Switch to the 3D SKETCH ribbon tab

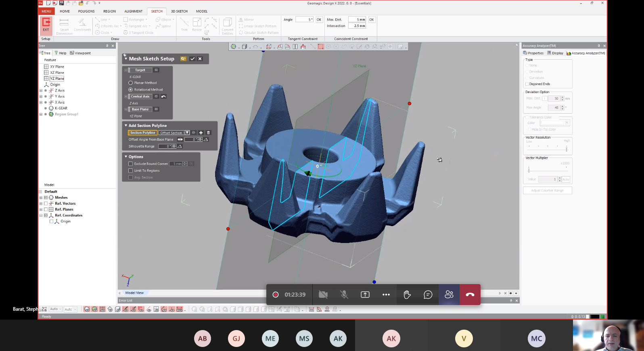pos(179,11)
